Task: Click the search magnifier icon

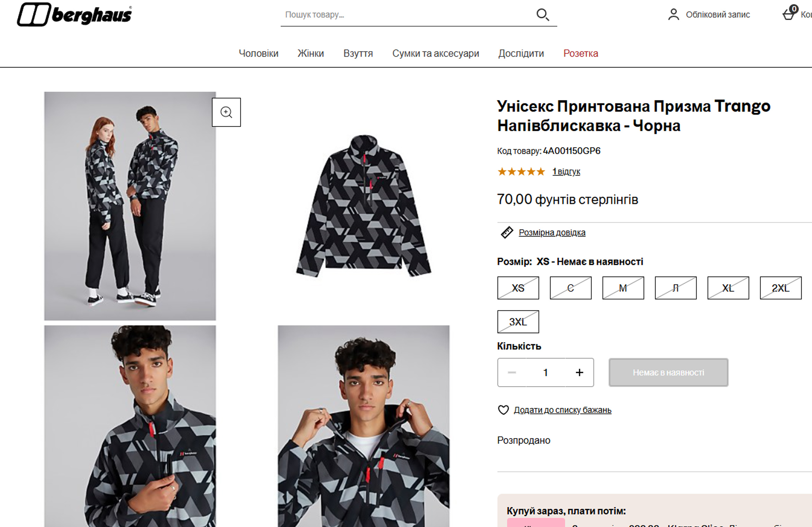Action: [542, 15]
